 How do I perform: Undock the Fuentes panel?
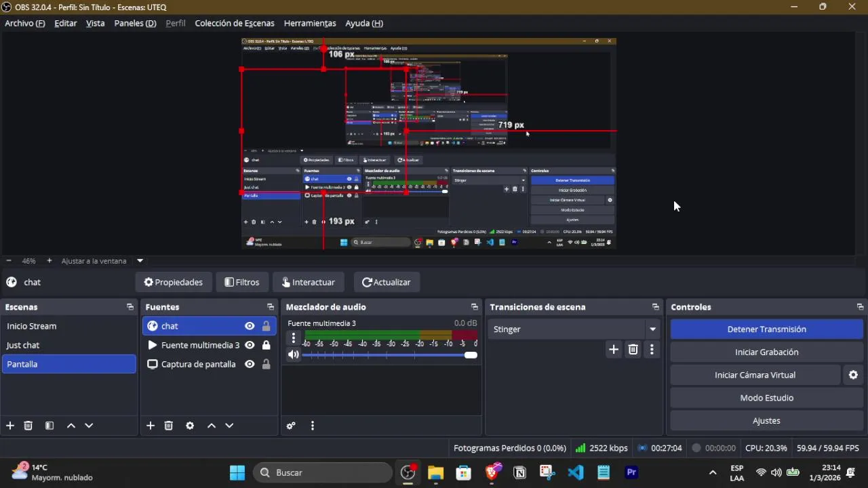pyautogui.click(x=271, y=307)
